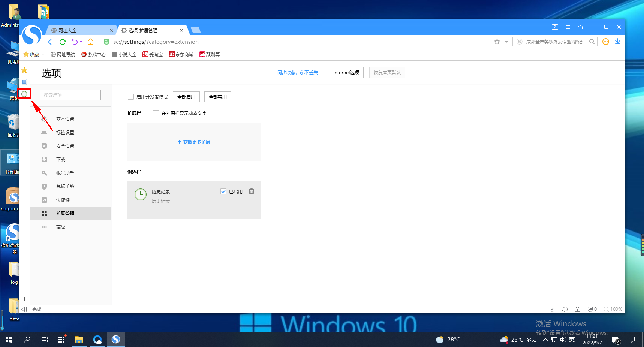Open the sidebar favorites star icon
The image size is (644, 347).
tap(24, 70)
